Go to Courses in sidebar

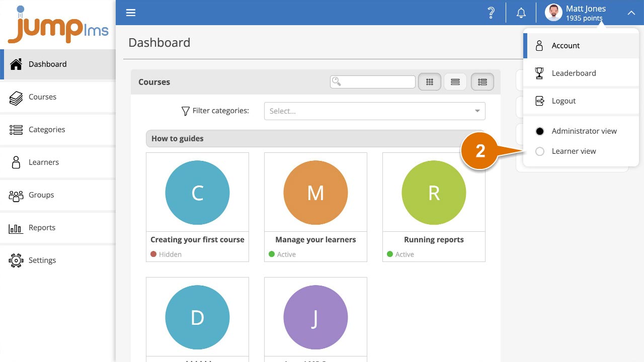[58, 97]
